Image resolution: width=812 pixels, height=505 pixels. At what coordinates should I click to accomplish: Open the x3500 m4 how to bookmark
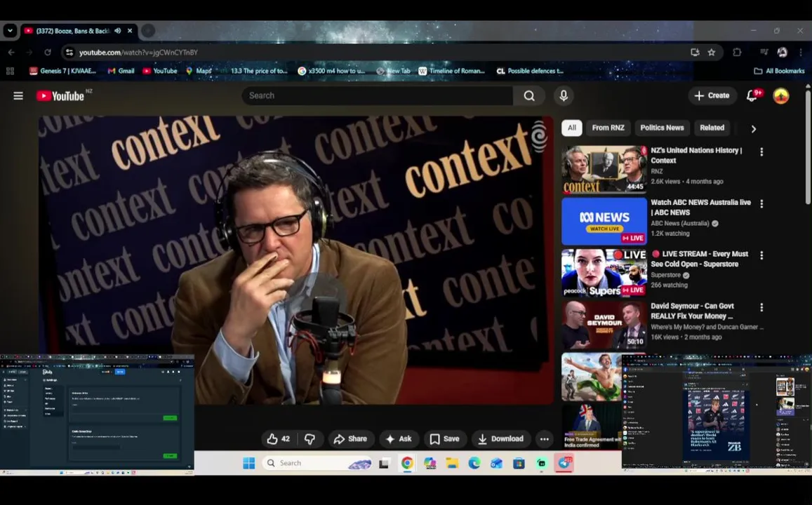coord(331,71)
